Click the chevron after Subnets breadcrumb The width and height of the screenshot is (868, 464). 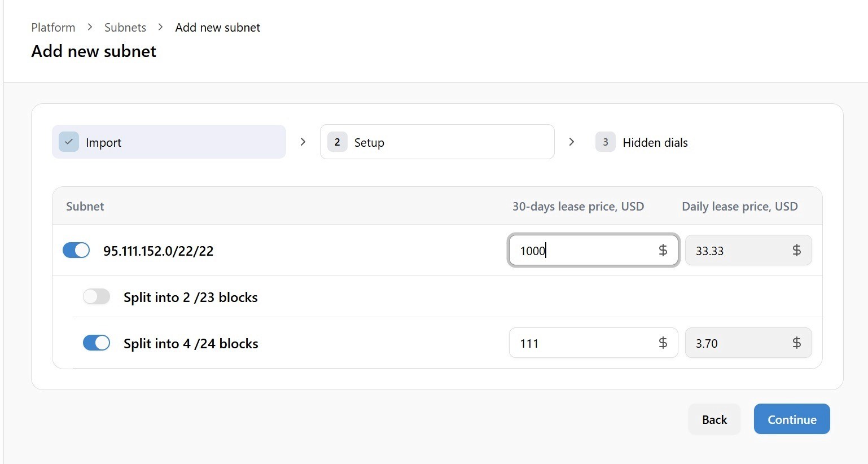160,27
